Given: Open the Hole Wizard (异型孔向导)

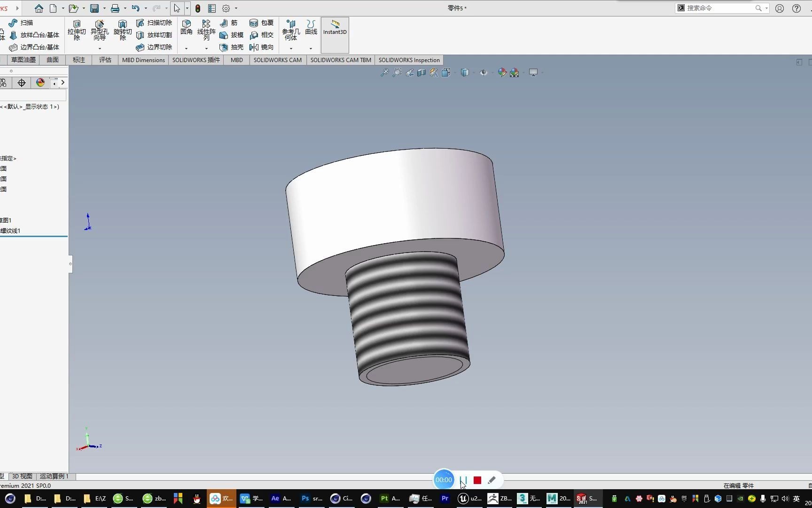Looking at the screenshot, I should click(100, 29).
